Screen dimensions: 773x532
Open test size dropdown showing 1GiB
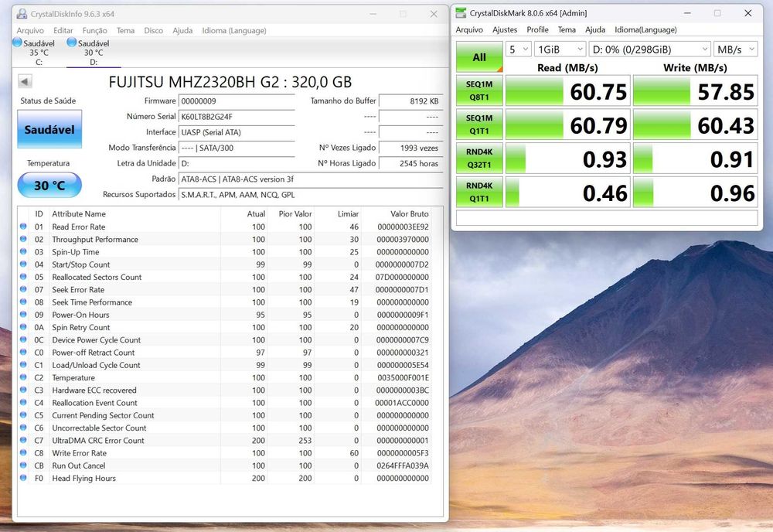560,49
